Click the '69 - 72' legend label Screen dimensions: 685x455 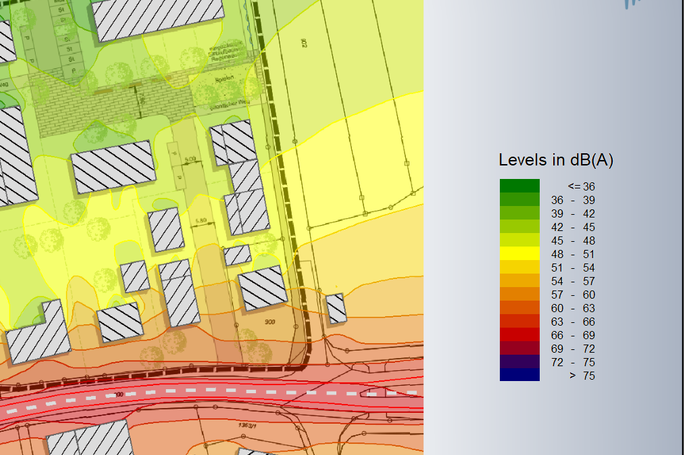coord(573,349)
